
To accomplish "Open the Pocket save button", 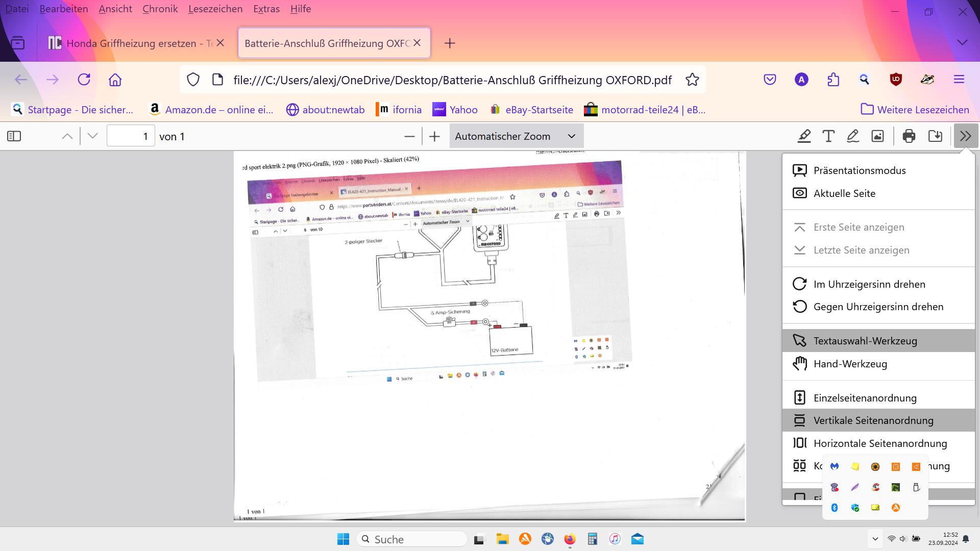I will click(770, 80).
